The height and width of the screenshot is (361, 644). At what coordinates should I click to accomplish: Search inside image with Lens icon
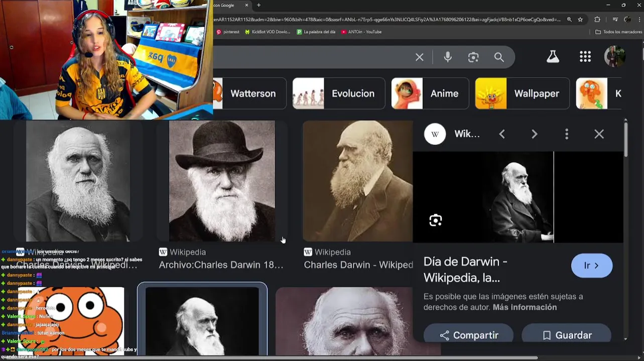[436, 220]
